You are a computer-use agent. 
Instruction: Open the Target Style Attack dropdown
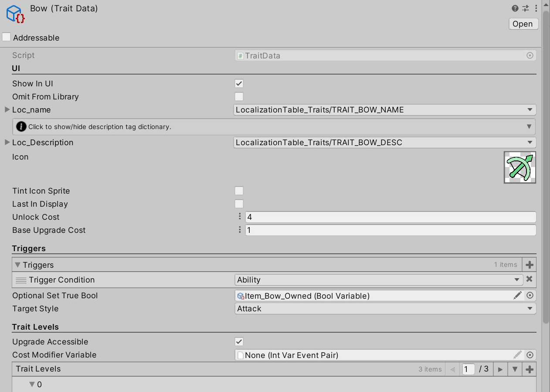point(384,309)
